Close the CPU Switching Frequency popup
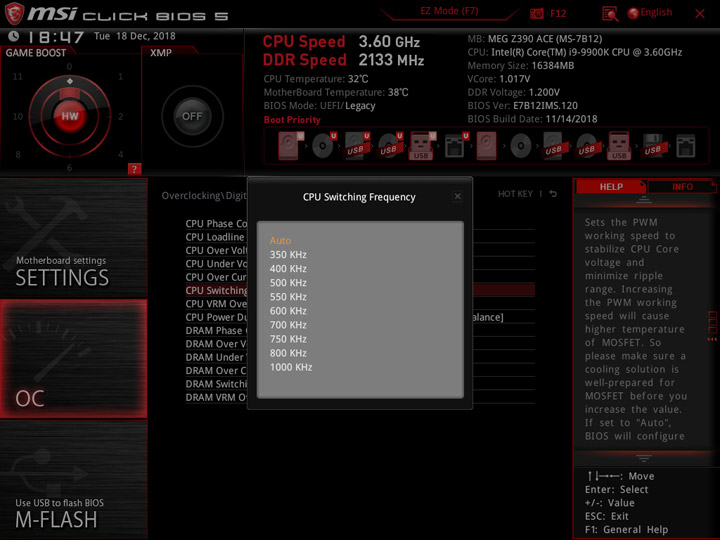The image size is (720, 540). (457, 197)
